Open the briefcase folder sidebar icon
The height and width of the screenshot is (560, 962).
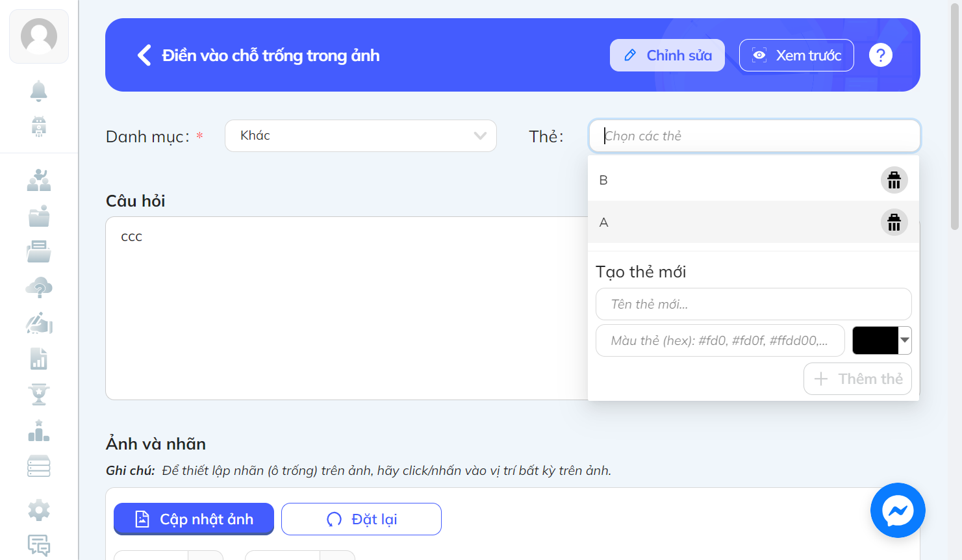(x=39, y=216)
